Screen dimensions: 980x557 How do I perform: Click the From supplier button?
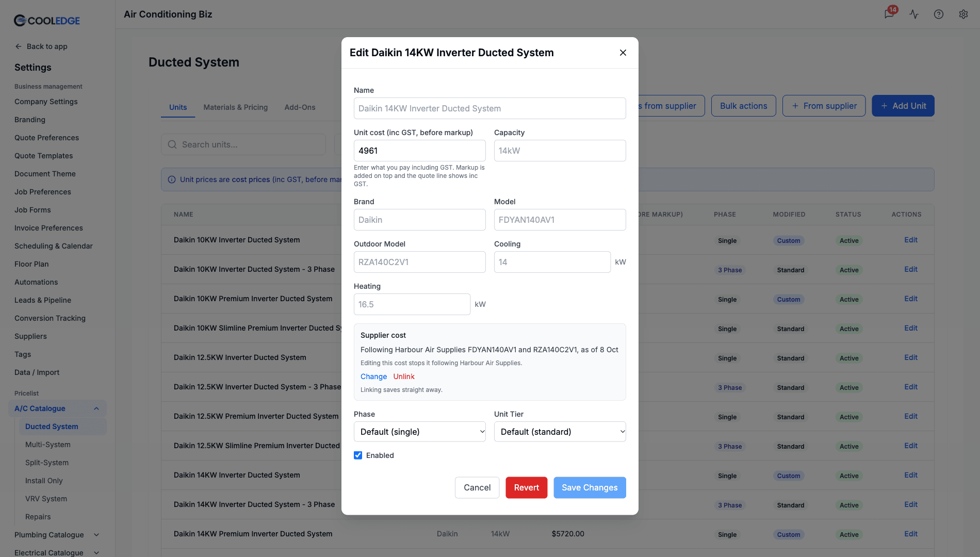coord(824,106)
